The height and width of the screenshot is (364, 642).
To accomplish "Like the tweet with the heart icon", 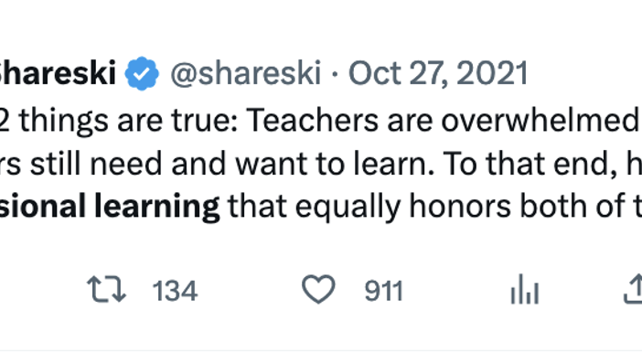I will coord(318,290).
